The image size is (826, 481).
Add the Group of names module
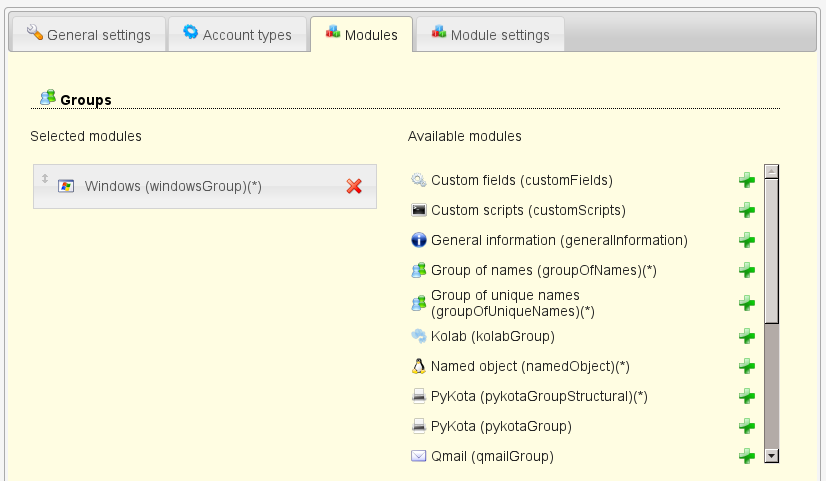click(746, 271)
